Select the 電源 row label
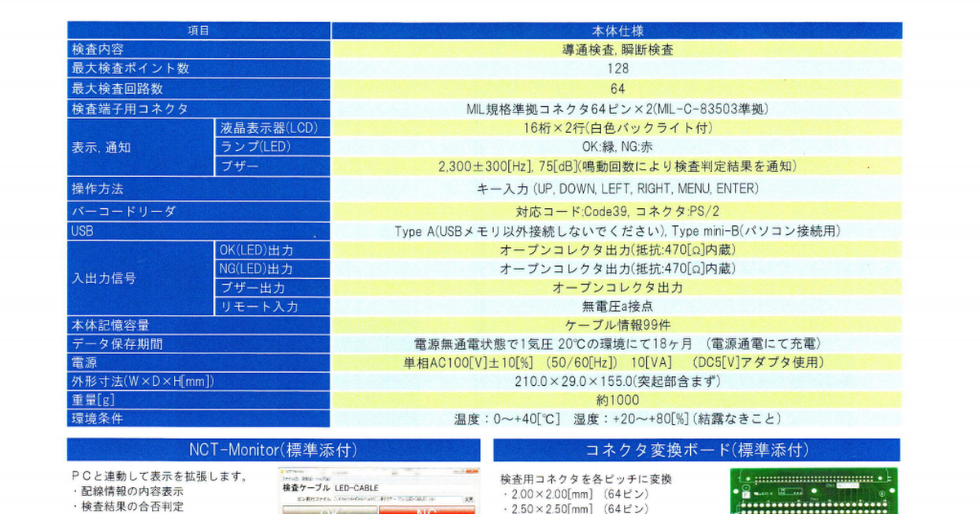Image resolution: width=980 pixels, height=514 pixels. coord(85,362)
